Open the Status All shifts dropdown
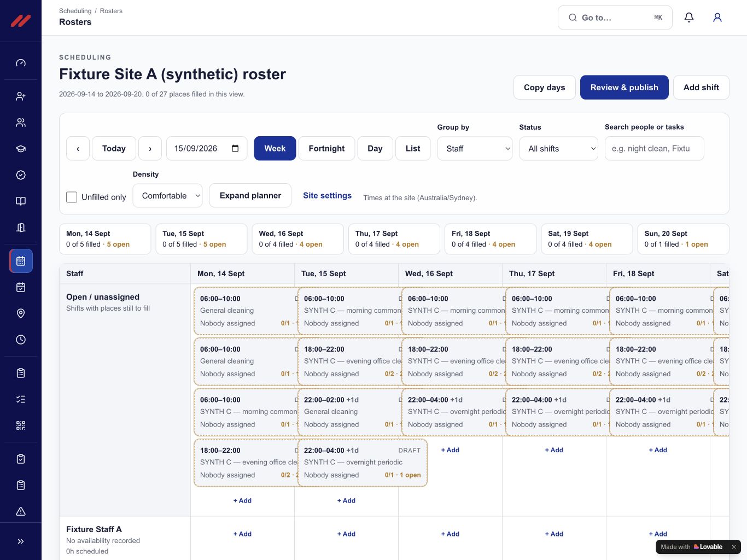 tap(559, 148)
